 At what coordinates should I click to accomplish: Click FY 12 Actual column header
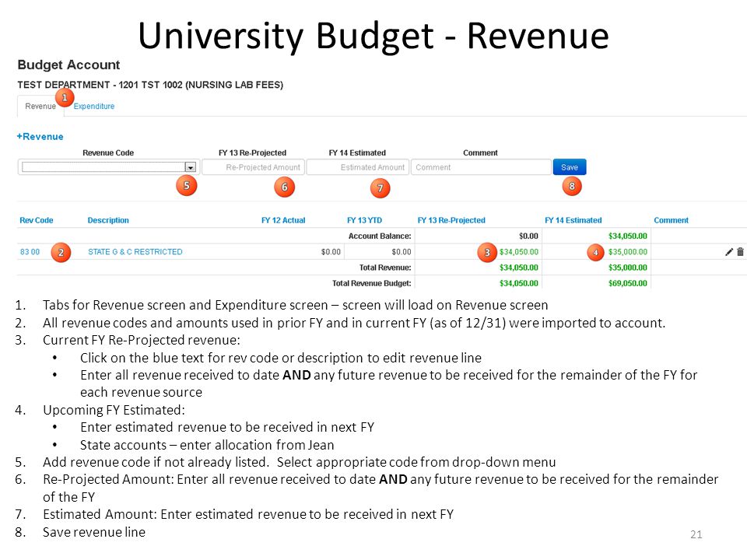283,220
